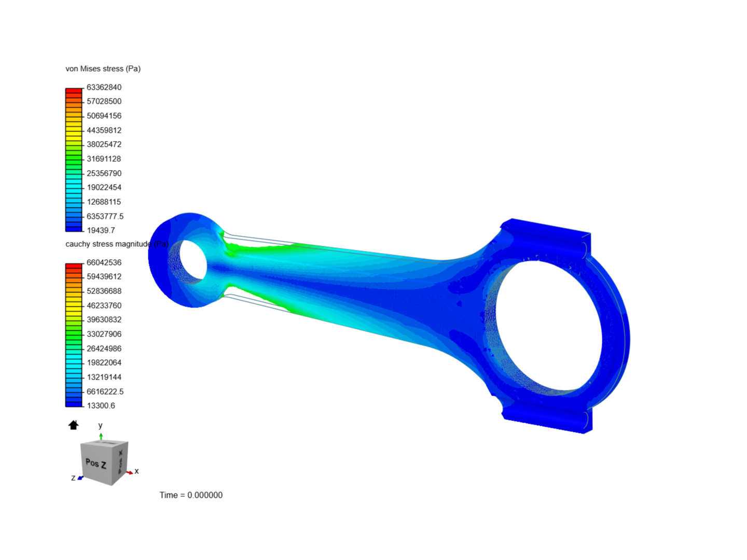Image resolution: width=747 pixels, height=560 pixels.
Task: Click the cauchy stress magnitude legend title
Action: coord(117,244)
